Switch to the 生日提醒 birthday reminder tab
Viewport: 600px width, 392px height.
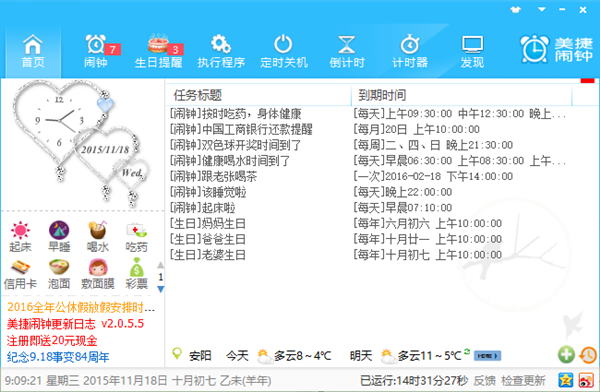158,51
